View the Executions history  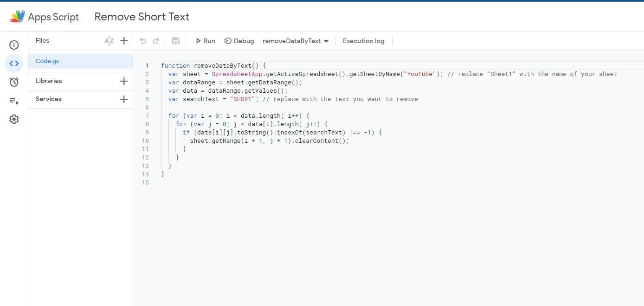pyautogui.click(x=14, y=100)
